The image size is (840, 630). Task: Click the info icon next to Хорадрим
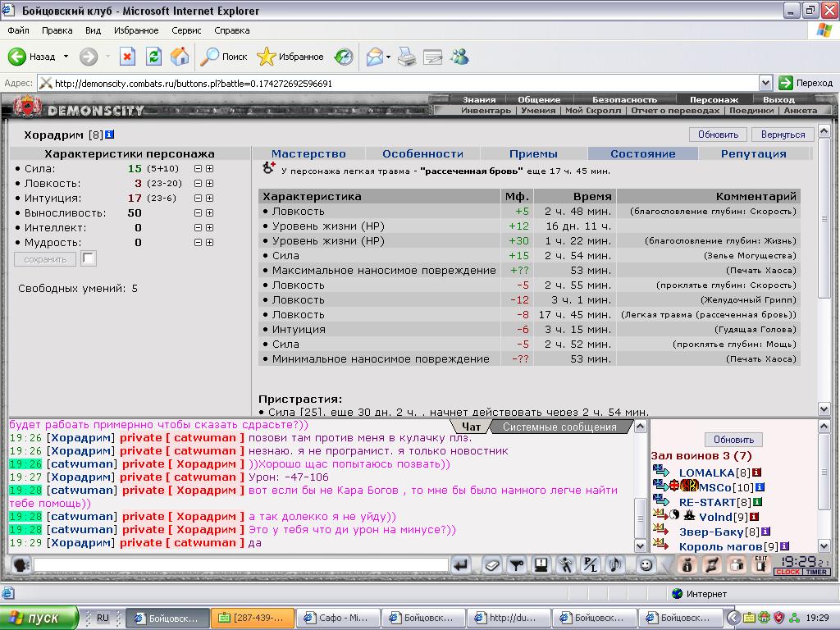coord(110,135)
